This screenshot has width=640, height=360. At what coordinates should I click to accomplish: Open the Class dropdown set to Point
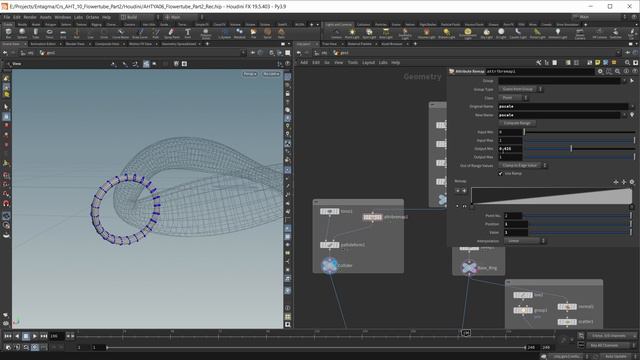513,98
